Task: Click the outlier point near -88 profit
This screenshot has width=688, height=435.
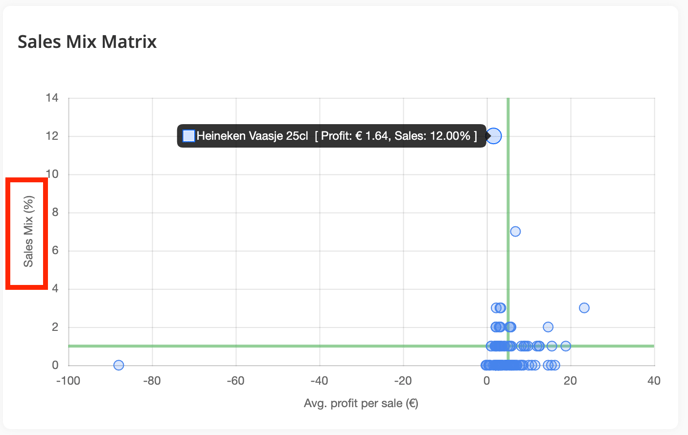Action: tap(118, 365)
